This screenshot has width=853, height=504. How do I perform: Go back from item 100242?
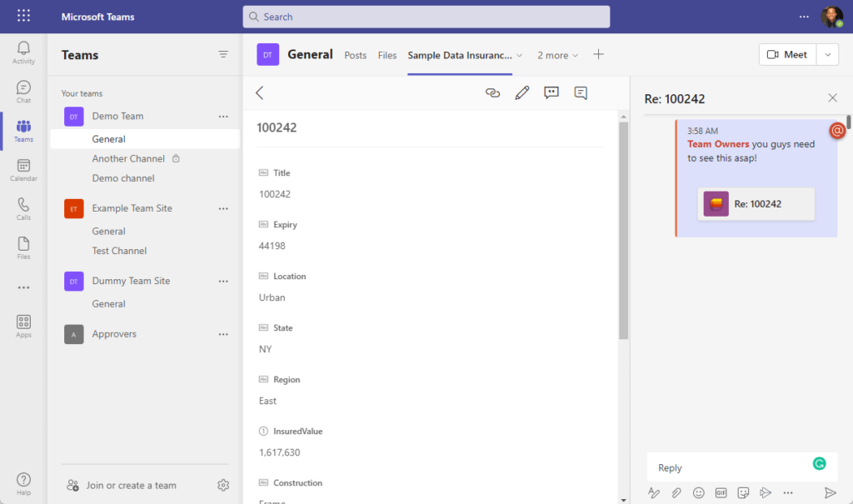pos(260,93)
